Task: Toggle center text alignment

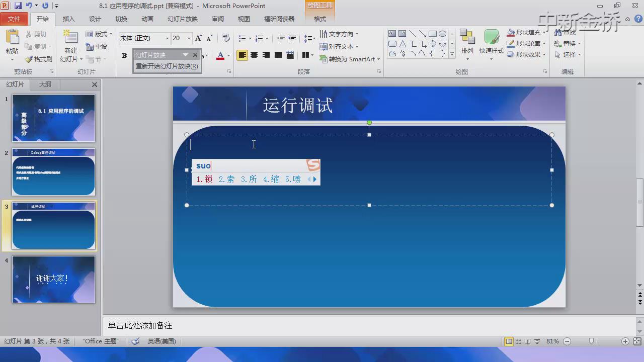Action: pyautogui.click(x=254, y=55)
